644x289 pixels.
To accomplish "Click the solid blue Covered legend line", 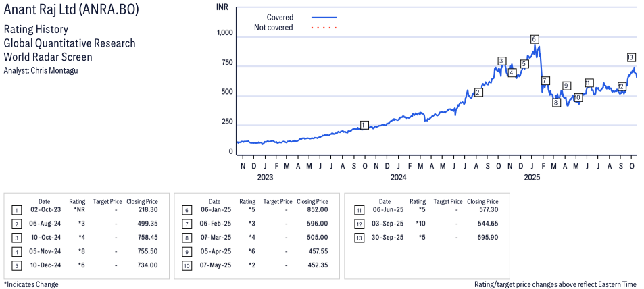I will click(324, 17).
